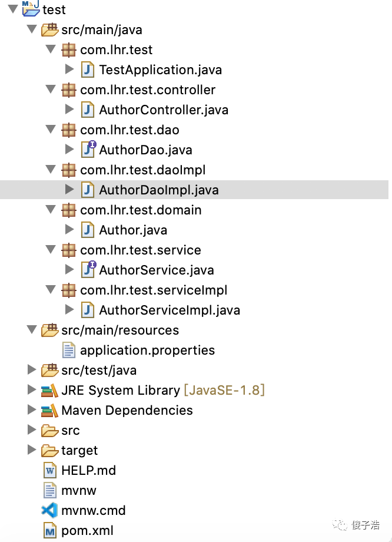
Task: Click the com.lhr.test.controller package icon
Action: pyautogui.click(x=68, y=90)
